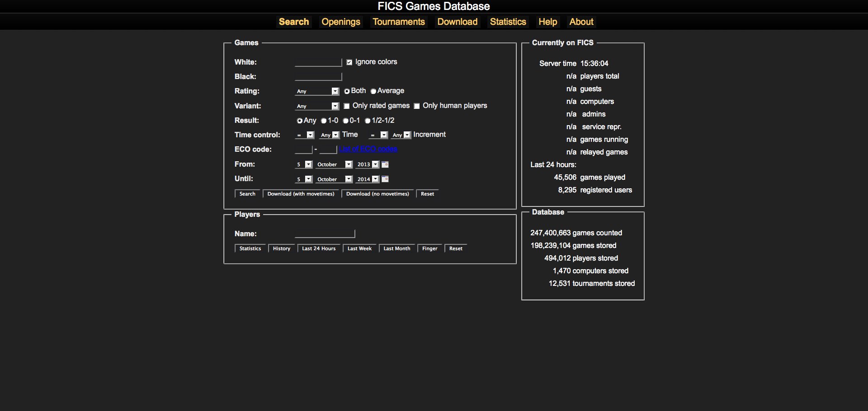This screenshot has height=411, width=868.
Task: Open the List of ECO codes link
Action: [x=368, y=149]
